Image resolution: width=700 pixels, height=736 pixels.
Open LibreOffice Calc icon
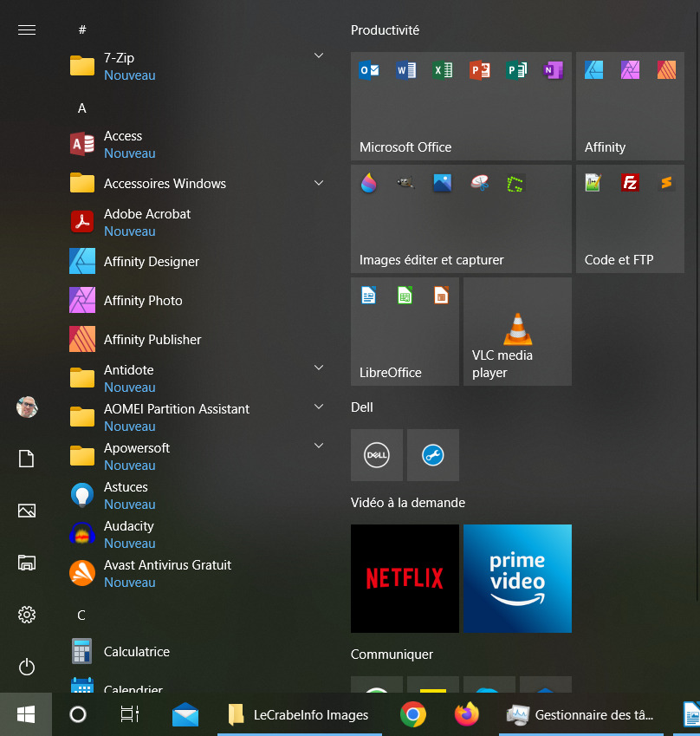click(405, 296)
